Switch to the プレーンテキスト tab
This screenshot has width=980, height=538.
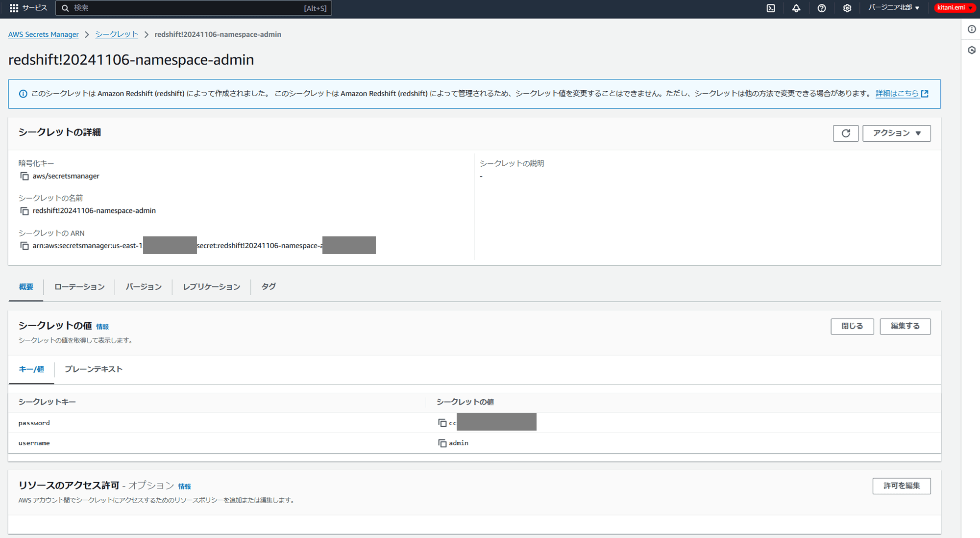(x=94, y=369)
